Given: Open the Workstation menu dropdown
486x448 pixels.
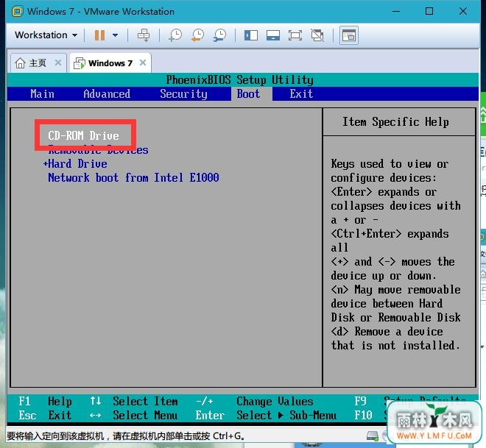Looking at the screenshot, I should [46, 35].
